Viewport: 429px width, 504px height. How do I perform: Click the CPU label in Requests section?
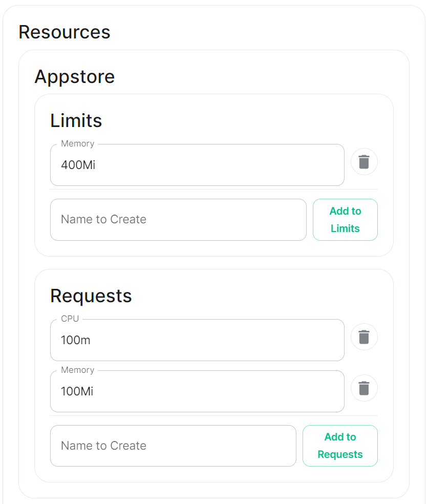point(70,319)
